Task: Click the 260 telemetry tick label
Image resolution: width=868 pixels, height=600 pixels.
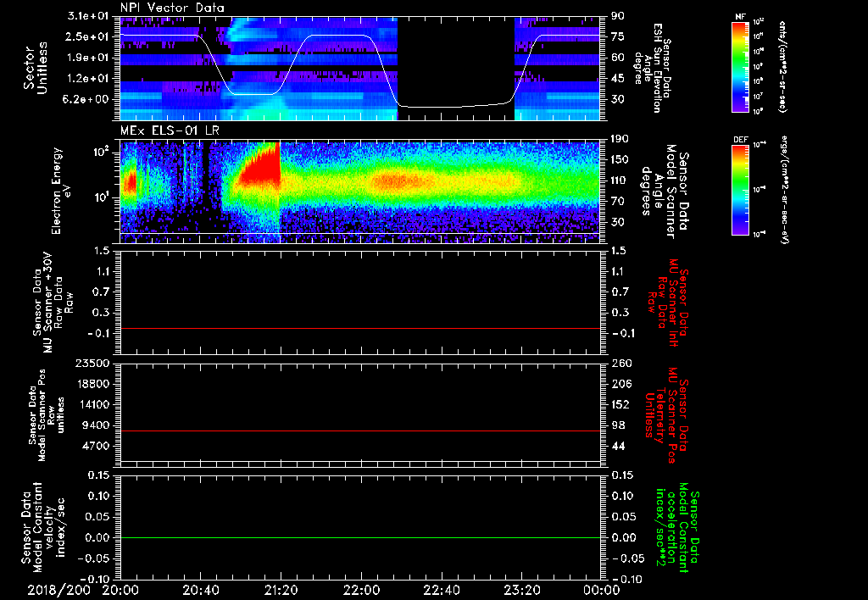Action: coord(620,363)
